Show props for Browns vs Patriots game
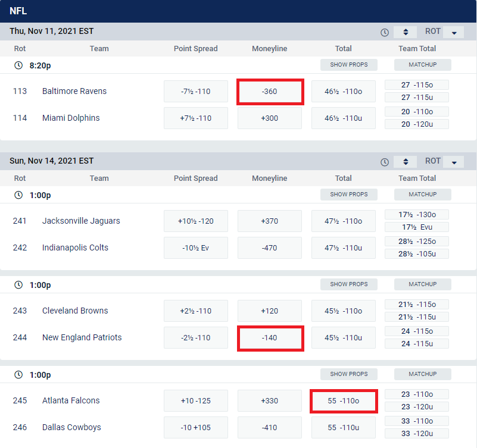This screenshot has height=448, width=477. point(348,284)
